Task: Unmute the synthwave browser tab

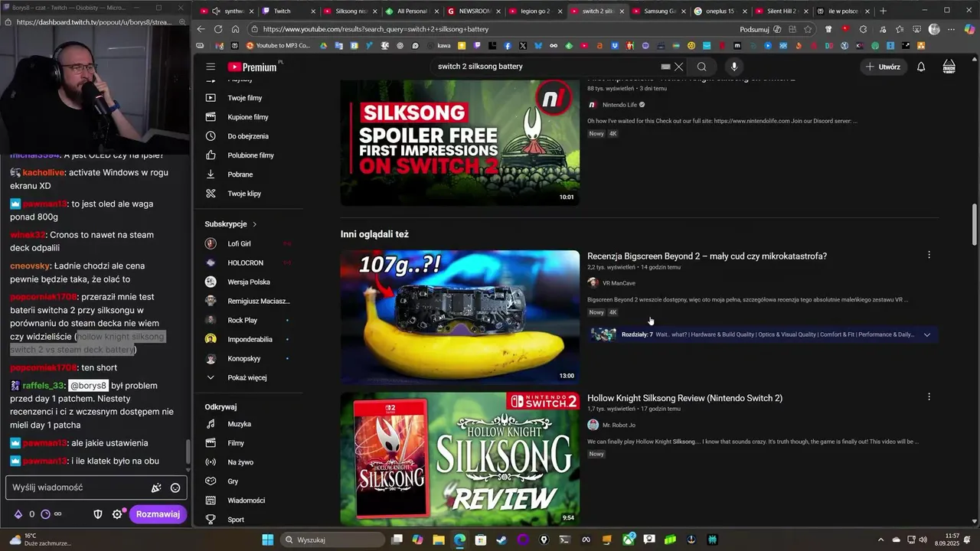Action: [217, 11]
